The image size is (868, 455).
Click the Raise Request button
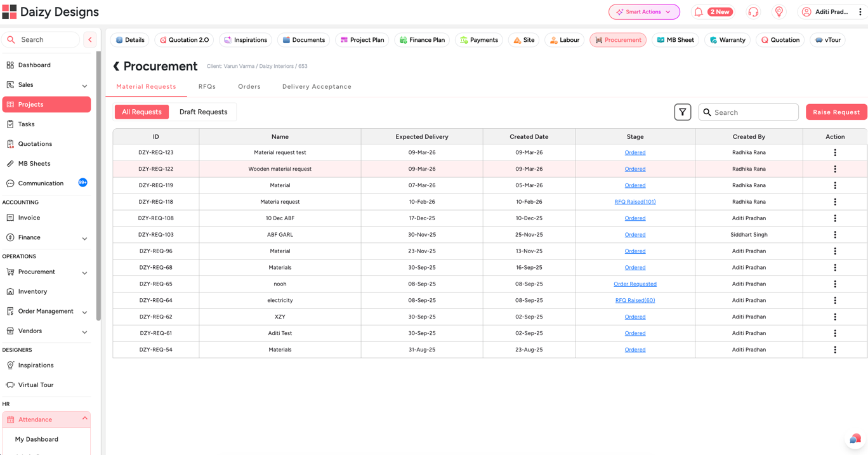click(836, 112)
